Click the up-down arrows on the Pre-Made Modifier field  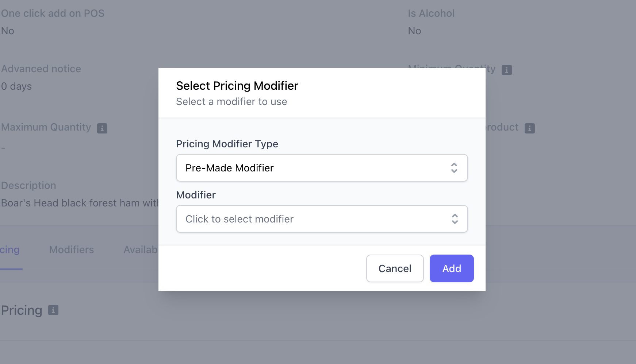pyautogui.click(x=454, y=168)
